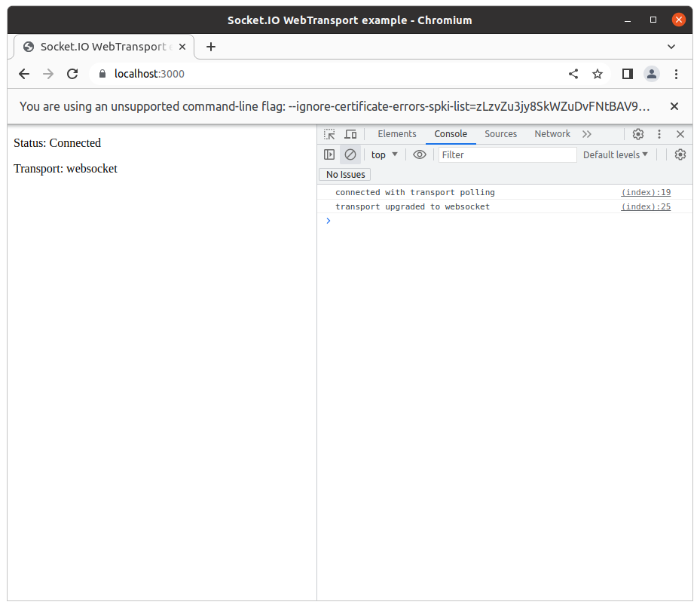Switch to the Network panel
Screen dimensions: 700x608
(x=552, y=133)
